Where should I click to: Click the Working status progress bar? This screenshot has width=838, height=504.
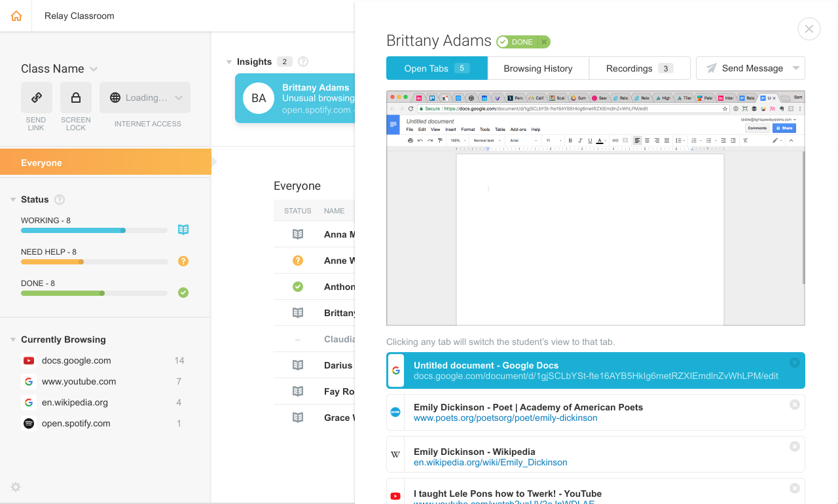click(x=94, y=230)
